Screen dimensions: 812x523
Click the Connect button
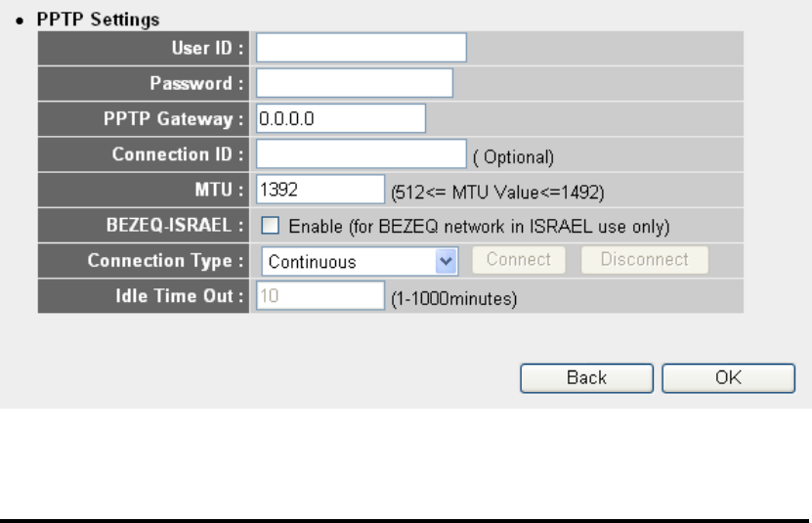click(x=519, y=260)
